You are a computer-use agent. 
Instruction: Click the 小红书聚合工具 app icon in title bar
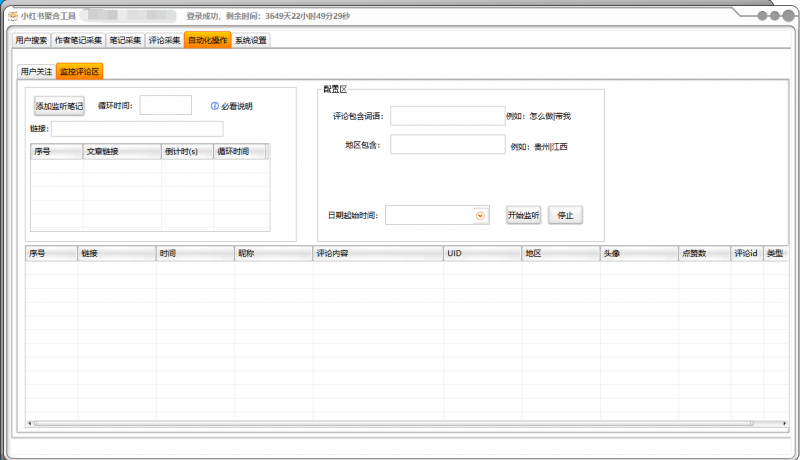13,16
